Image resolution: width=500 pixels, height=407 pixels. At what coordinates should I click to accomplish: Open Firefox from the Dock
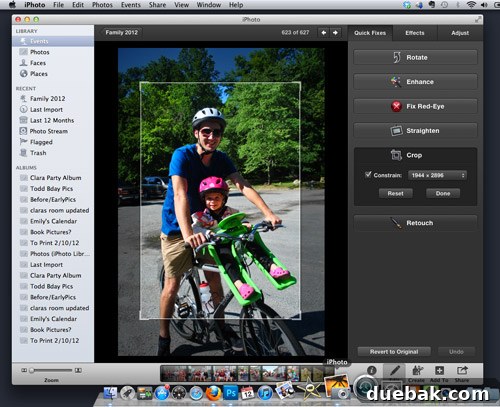click(213, 393)
